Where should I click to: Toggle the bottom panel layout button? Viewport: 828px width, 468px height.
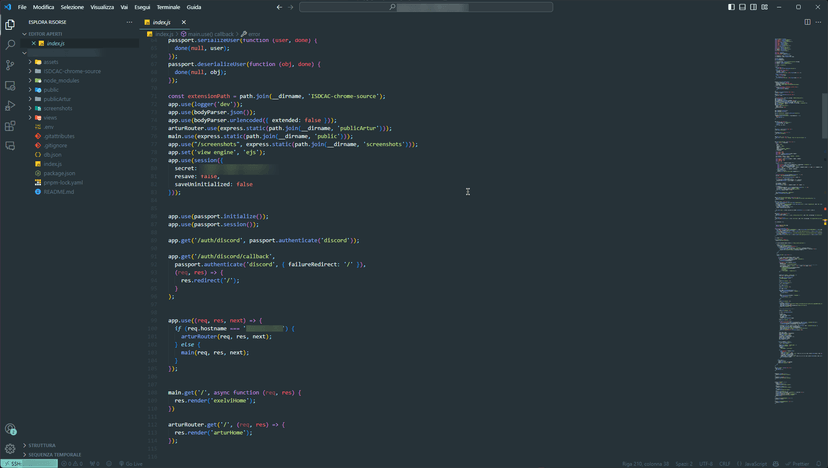click(742, 7)
